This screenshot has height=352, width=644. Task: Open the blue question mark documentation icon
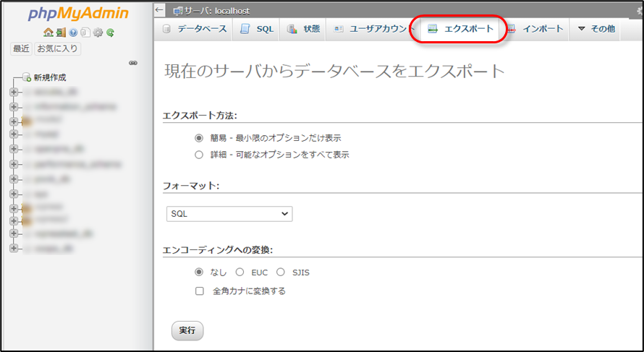tap(73, 33)
